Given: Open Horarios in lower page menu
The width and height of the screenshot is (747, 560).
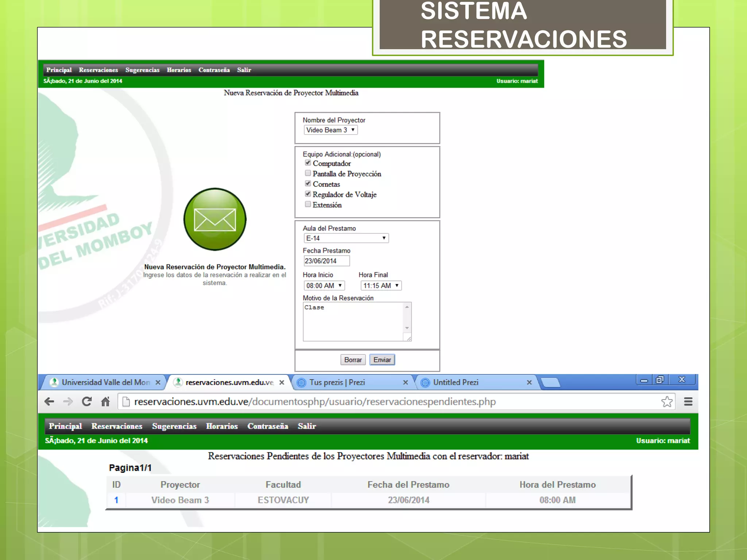Looking at the screenshot, I should 222,426.
